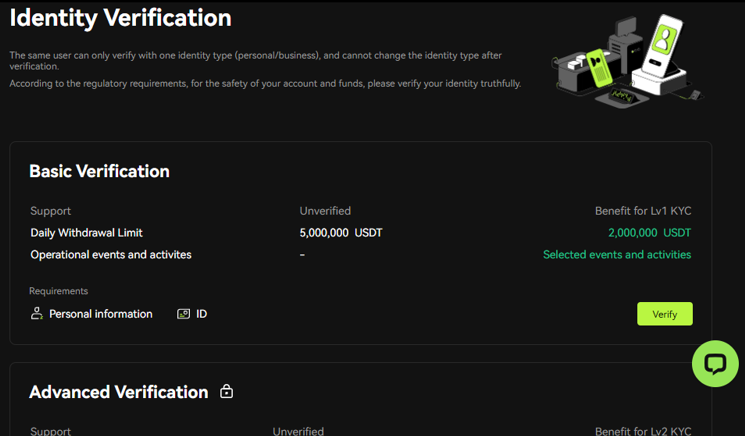Image resolution: width=745 pixels, height=436 pixels.
Task: Click the Benefit for Lv2 KYC header
Action: (x=643, y=431)
